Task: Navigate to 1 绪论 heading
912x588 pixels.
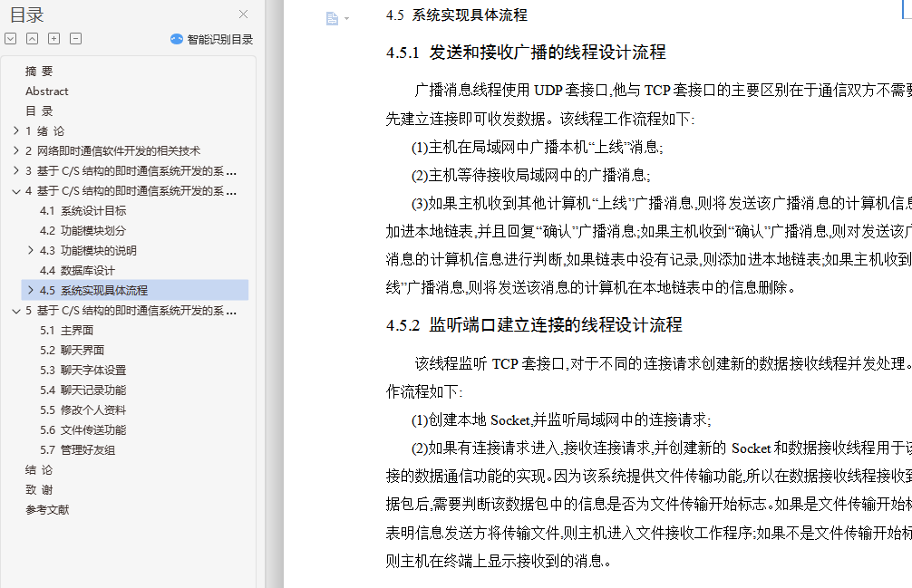Action: coord(44,130)
